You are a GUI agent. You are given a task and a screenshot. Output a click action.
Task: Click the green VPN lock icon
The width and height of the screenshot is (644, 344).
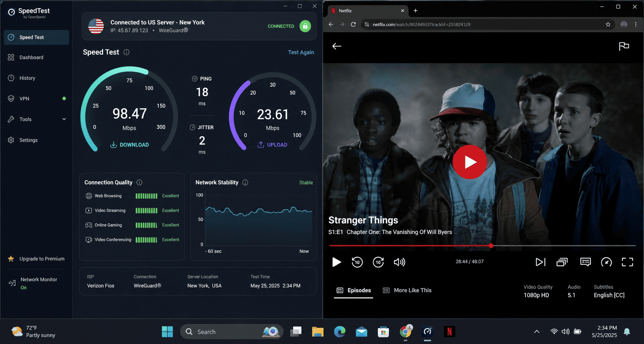point(305,26)
